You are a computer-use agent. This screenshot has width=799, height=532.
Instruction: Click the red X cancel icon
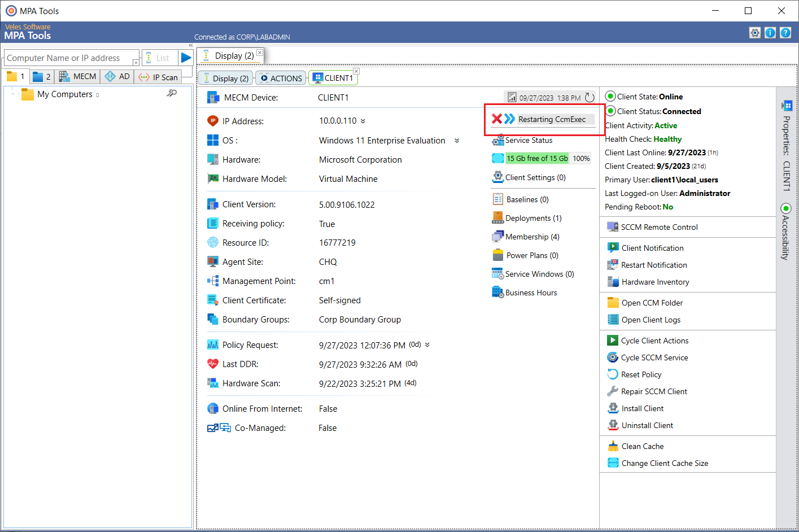point(497,119)
